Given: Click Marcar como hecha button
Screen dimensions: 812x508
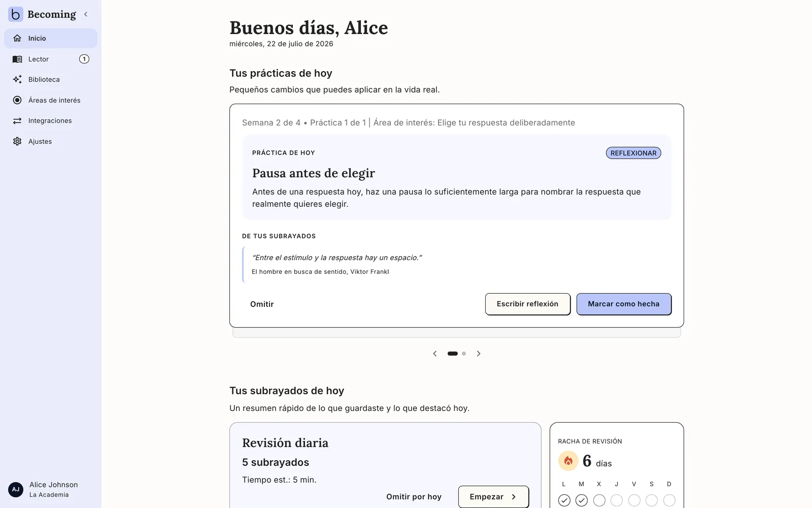Looking at the screenshot, I should [624, 304].
